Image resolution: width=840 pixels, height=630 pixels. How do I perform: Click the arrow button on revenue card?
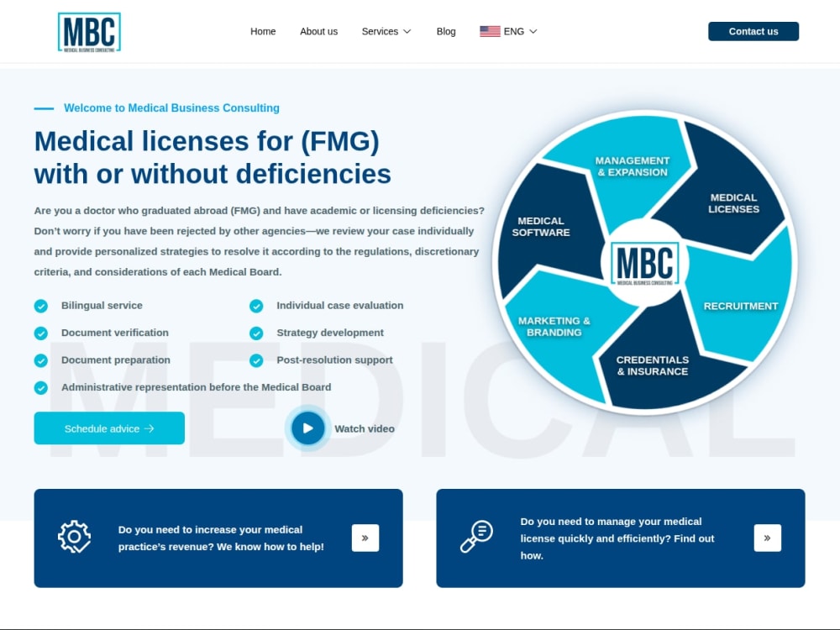coord(365,538)
